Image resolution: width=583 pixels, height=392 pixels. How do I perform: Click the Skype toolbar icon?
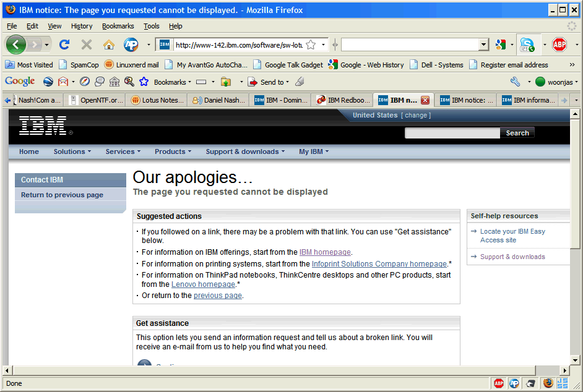pyautogui.click(x=527, y=45)
